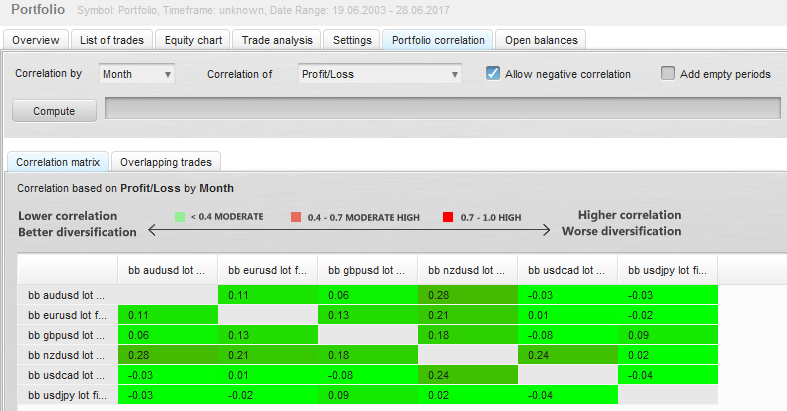Disable Allow negative correlation checkbox
Image resolution: width=787 pixels, height=411 pixels.
click(x=493, y=73)
